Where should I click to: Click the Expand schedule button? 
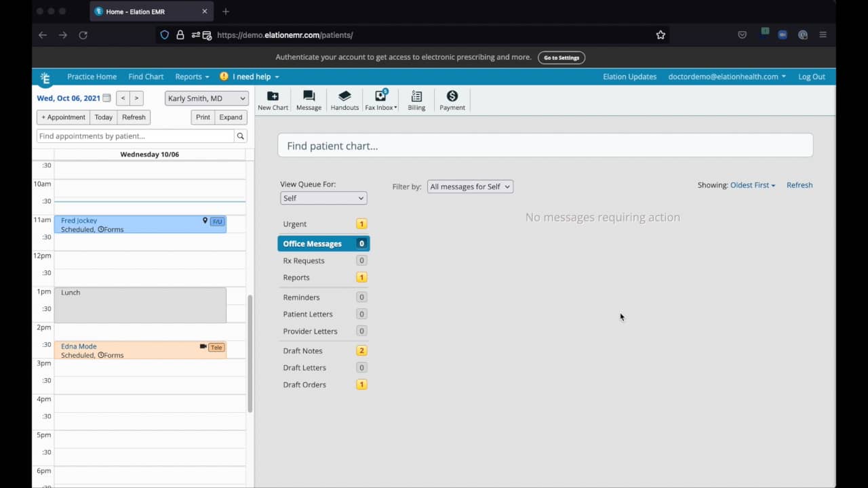tap(231, 117)
